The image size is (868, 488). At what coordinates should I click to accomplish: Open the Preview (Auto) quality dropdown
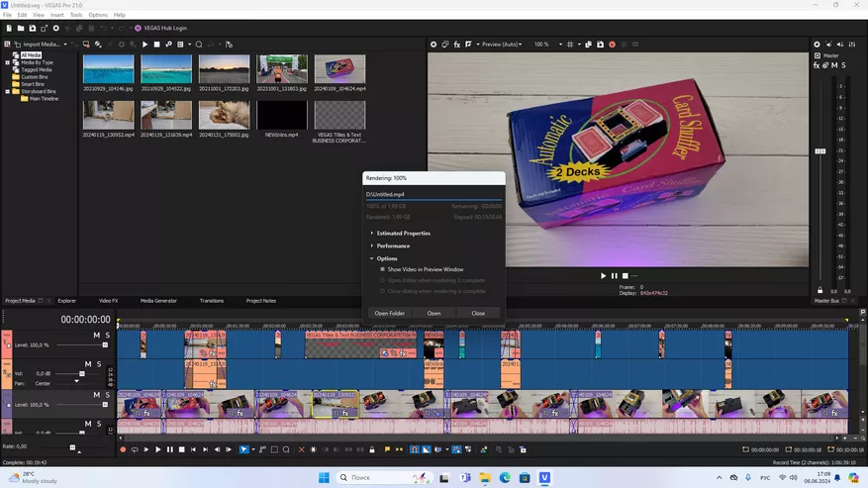pyautogui.click(x=500, y=45)
